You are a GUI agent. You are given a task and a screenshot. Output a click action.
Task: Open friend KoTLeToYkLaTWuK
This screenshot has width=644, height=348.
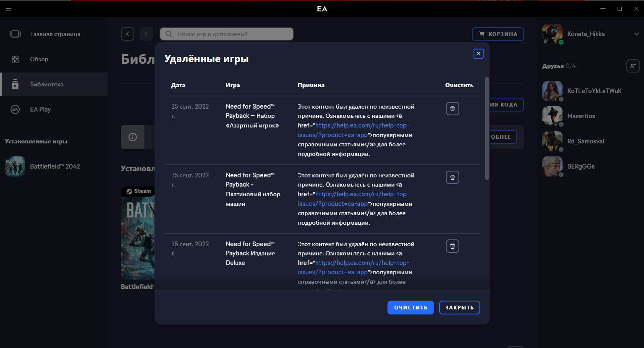click(591, 91)
